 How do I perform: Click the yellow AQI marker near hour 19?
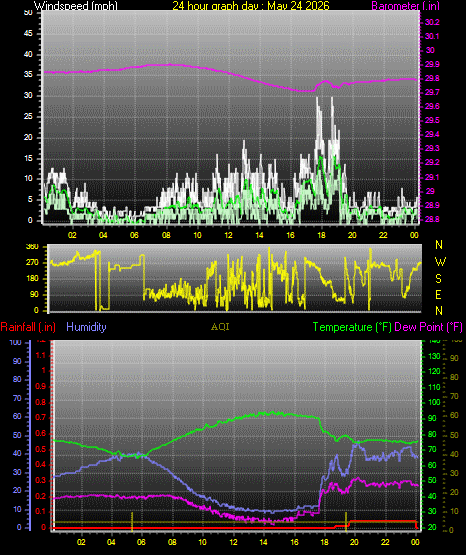pos(346,522)
